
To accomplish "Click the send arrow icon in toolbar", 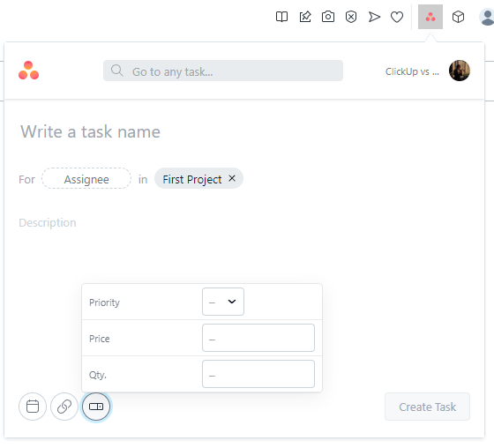I will 374,17.
